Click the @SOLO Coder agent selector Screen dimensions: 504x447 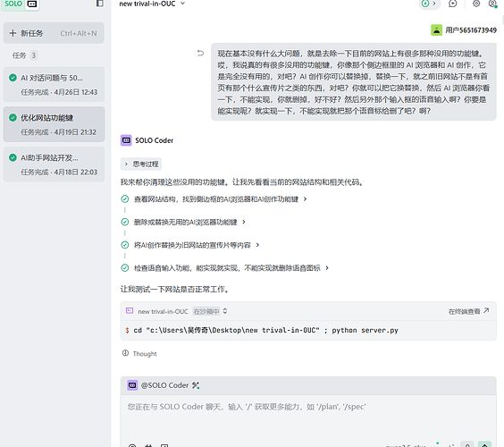(x=164, y=385)
